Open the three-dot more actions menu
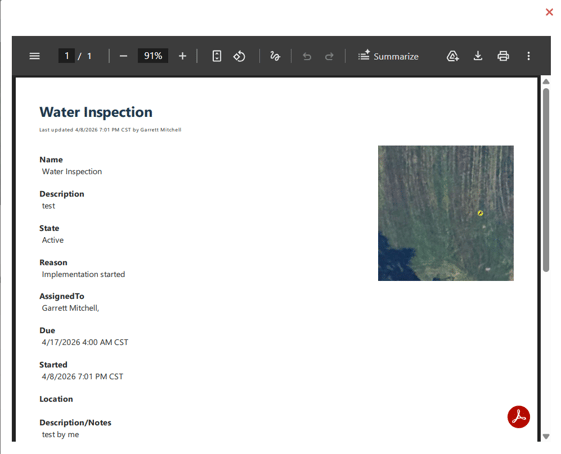Screen dimensions: 561x454 (528, 56)
